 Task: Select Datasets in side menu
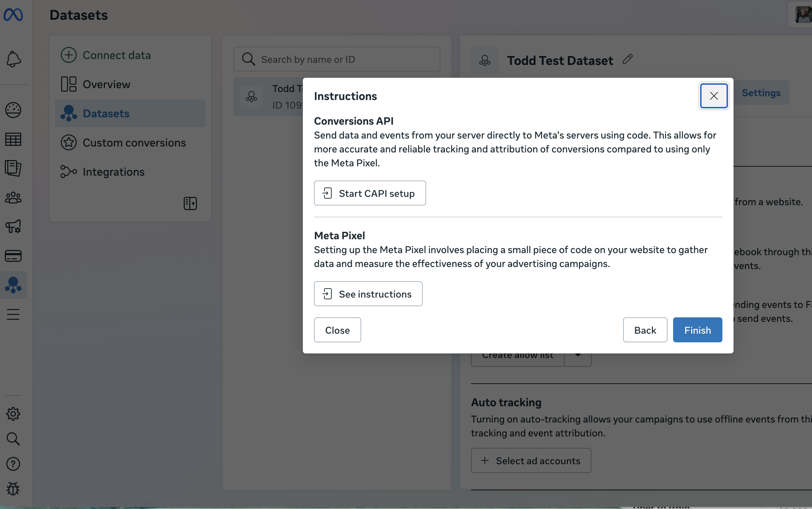pos(130,113)
